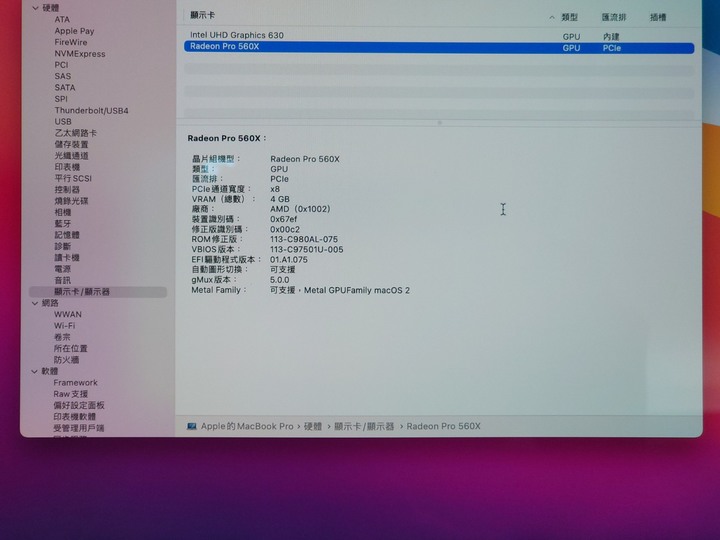Image resolution: width=720 pixels, height=540 pixels.
Task: Click the device ID value 0x67ef
Action: (284, 219)
